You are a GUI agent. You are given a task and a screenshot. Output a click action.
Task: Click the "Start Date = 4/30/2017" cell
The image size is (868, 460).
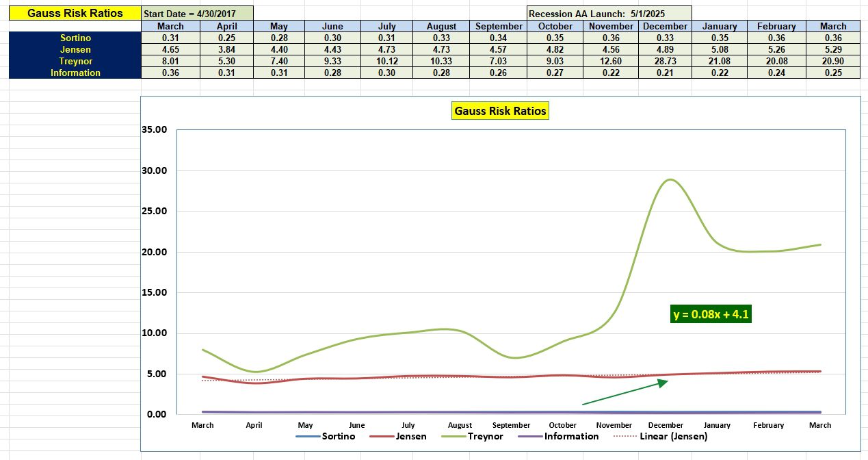pyautogui.click(x=197, y=13)
